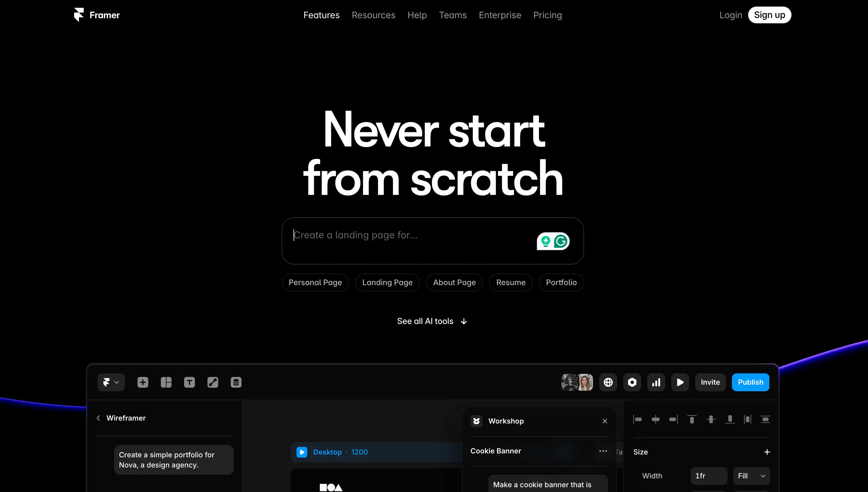Viewport: 868px width, 492px height.
Task: Select the About Page suggestion chip
Action: 454,282
